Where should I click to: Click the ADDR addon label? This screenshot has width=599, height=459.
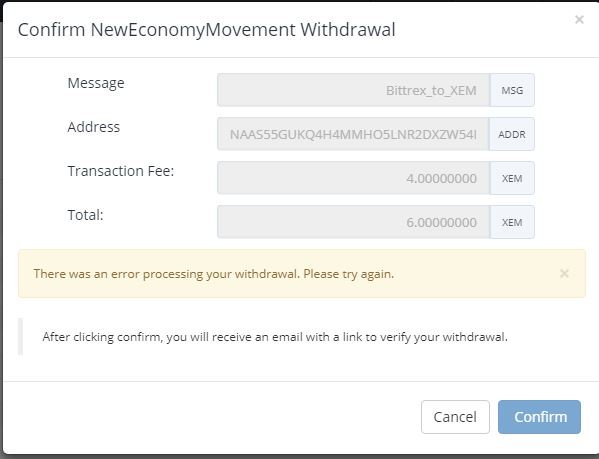click(512, 134)
